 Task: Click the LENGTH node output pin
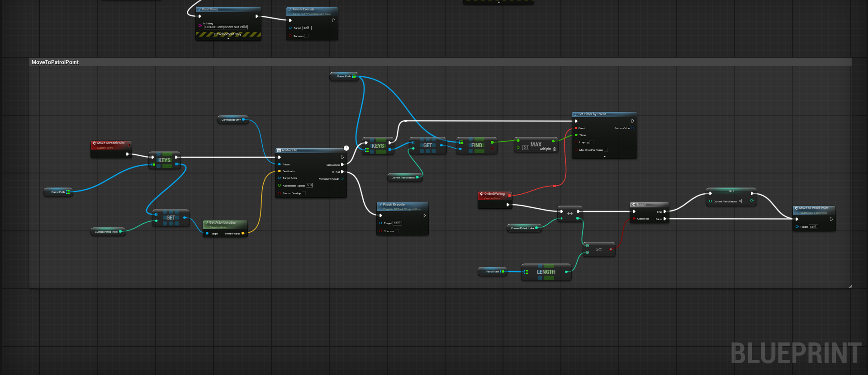[566, 272]
